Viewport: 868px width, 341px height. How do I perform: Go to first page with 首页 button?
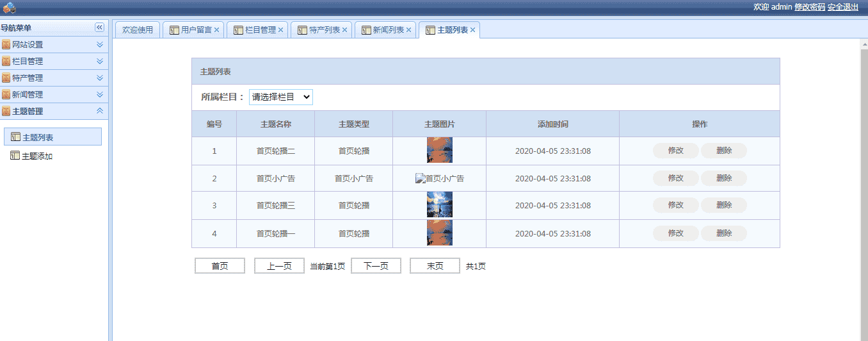click(220, 266)
